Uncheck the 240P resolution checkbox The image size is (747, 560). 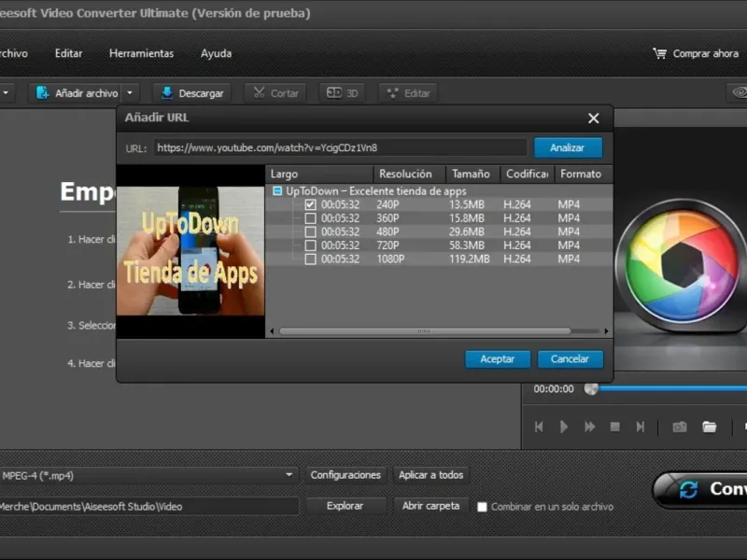tap(310, 204)
